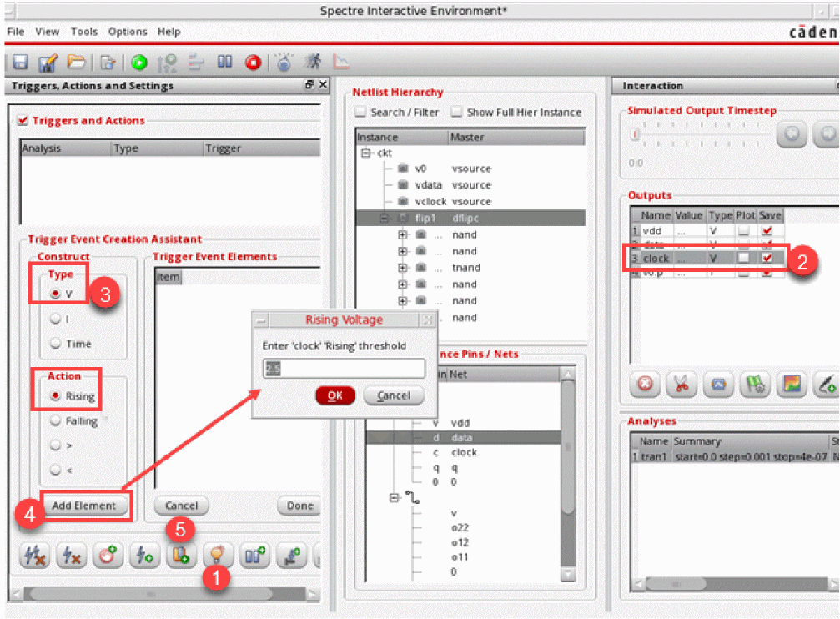Click the add book element icon
Screen dimensions: 840x619
(x=180, y=556)
